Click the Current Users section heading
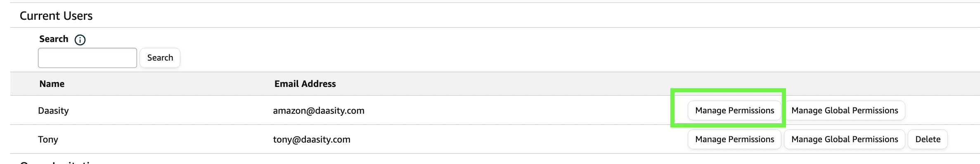Viewport: 980px width, 164px height. coord(56,16)
